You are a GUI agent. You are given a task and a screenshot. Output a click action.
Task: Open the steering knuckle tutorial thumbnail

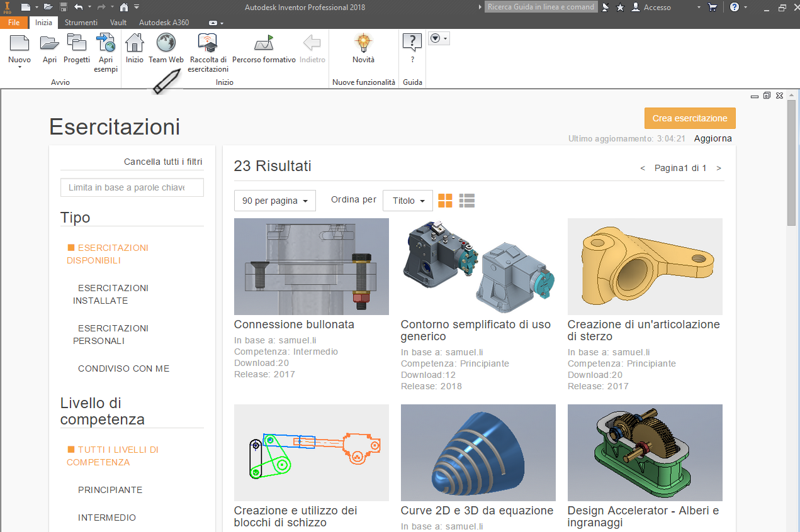(645, 267)
